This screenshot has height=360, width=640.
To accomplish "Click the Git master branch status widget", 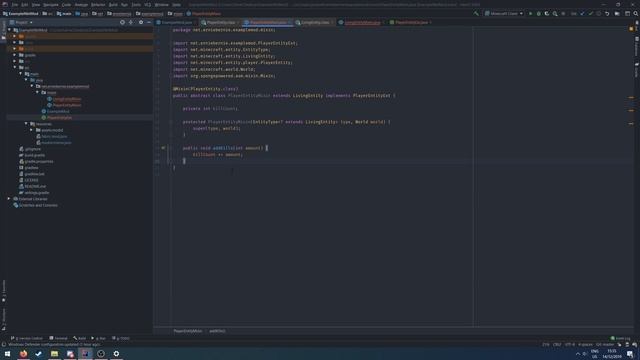I will click(x=605, y=344).
